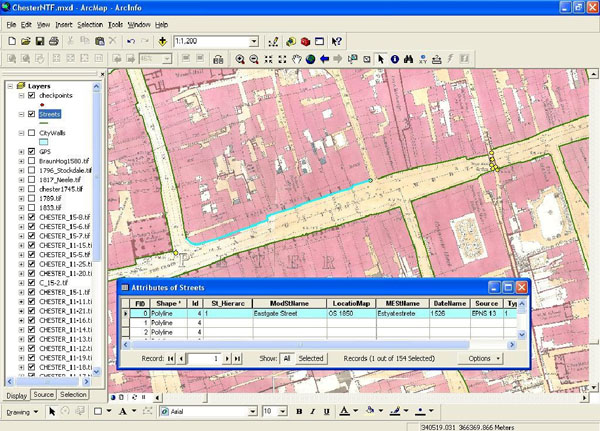Screen dimensions: 600x431
Task: Select the Pan hand tool
Action: pos(297,59)
